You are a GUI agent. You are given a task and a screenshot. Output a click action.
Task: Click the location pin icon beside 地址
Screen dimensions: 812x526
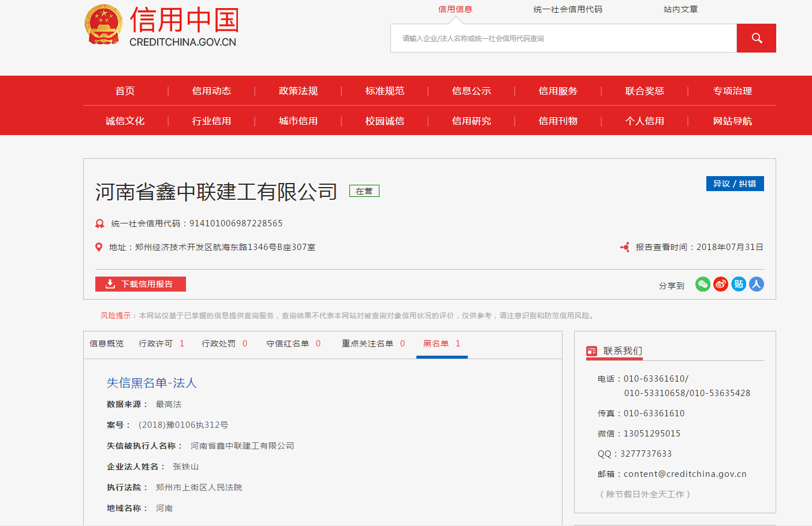(x=99, y=247)
